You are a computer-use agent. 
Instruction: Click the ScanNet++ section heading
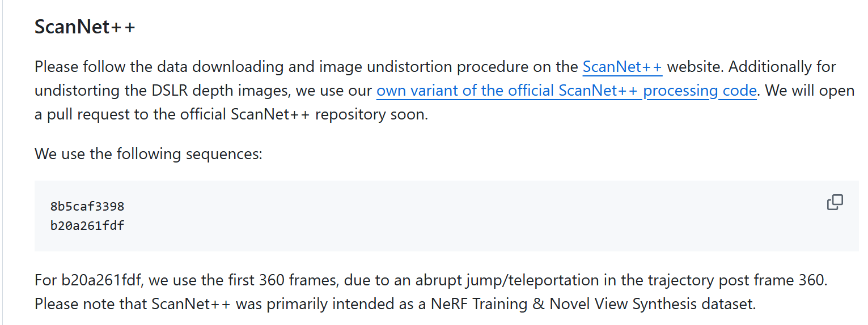(85, 27)
